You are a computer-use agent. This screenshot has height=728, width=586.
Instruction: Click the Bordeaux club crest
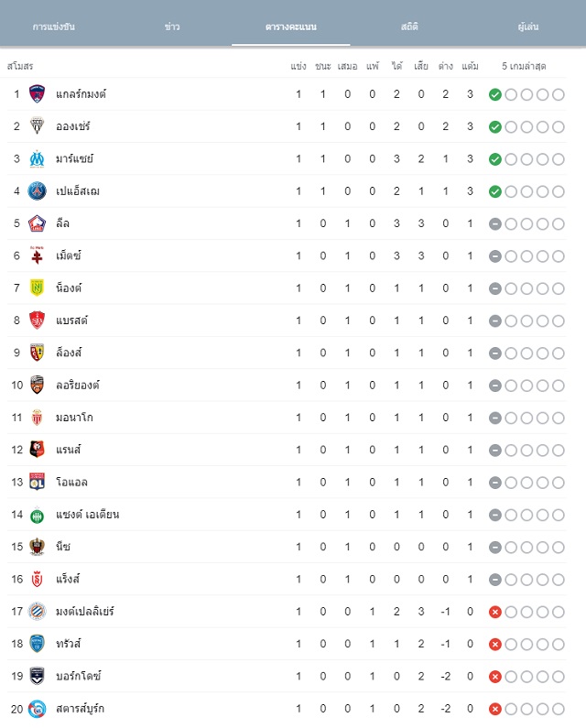tap(37, 676)
